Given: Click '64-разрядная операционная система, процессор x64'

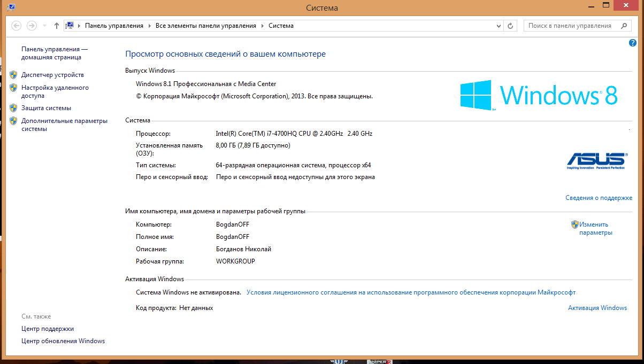Looking at the screenshot, I should (294, 165).
